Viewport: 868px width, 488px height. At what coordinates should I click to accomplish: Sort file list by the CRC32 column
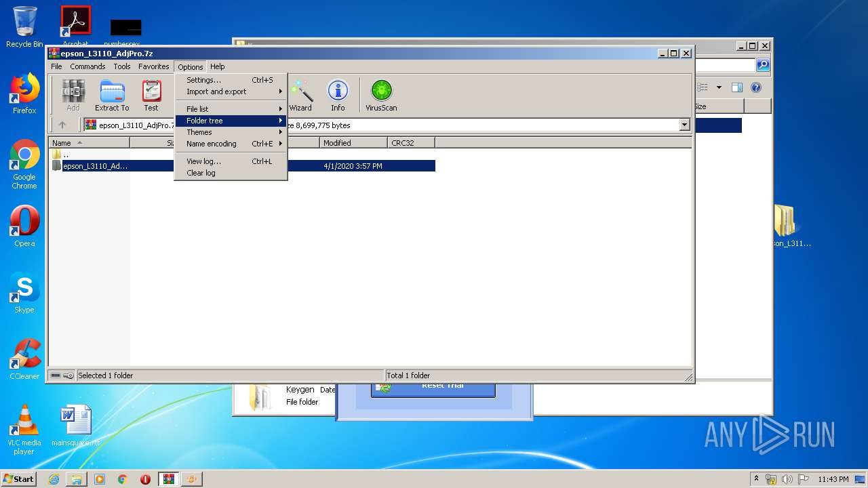(x=411, y=143)
